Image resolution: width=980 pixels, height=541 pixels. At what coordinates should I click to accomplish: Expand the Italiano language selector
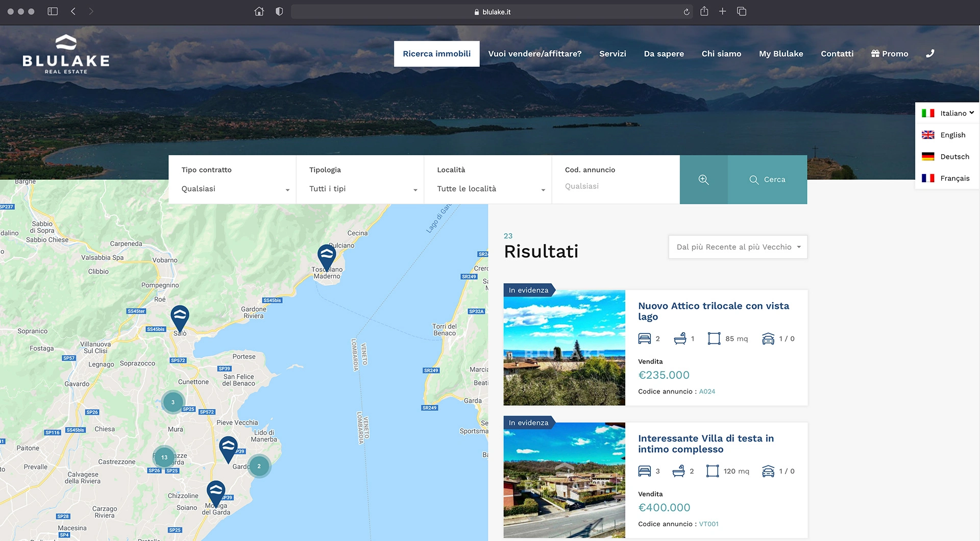(948, 113)
